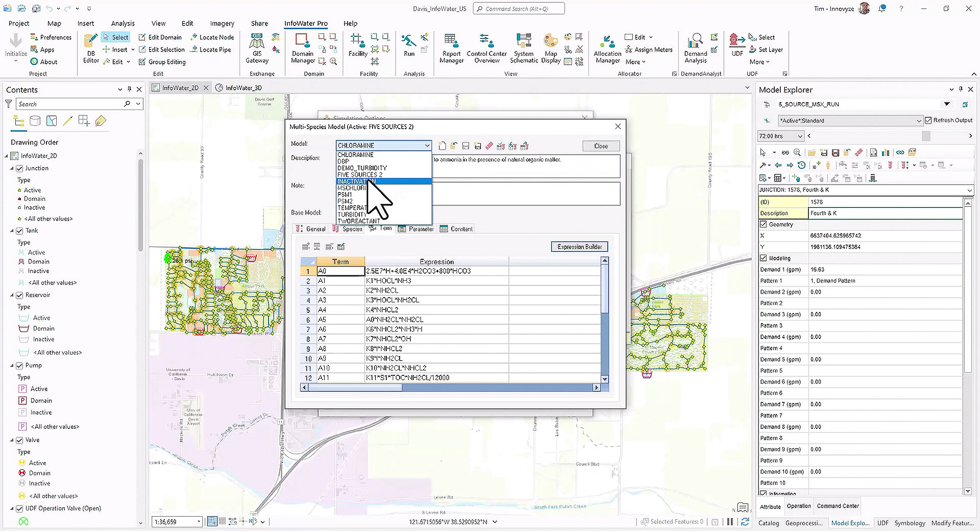980x531 pixels.
Task: Run the analysis from the ribbon
Action: 409,45
